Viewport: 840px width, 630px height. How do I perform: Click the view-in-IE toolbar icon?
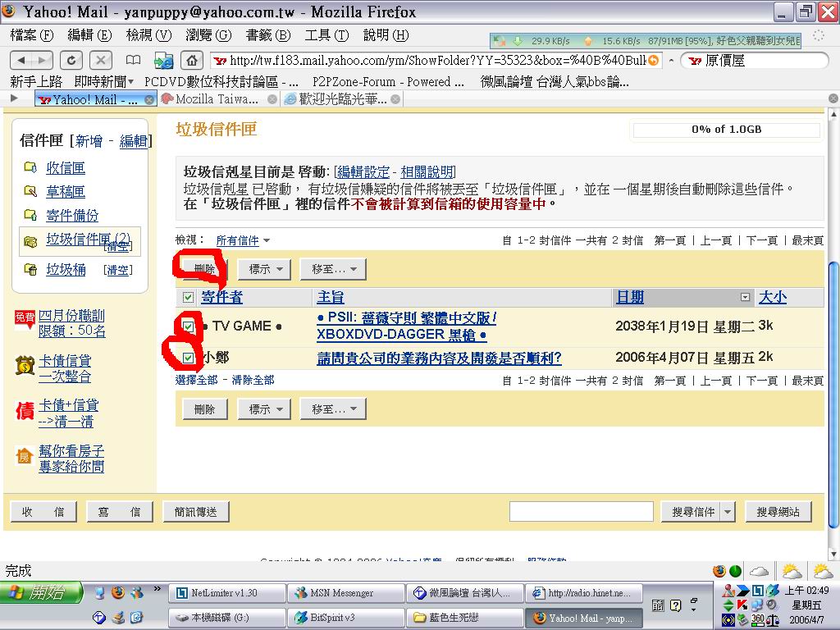(x=163, y=60)
